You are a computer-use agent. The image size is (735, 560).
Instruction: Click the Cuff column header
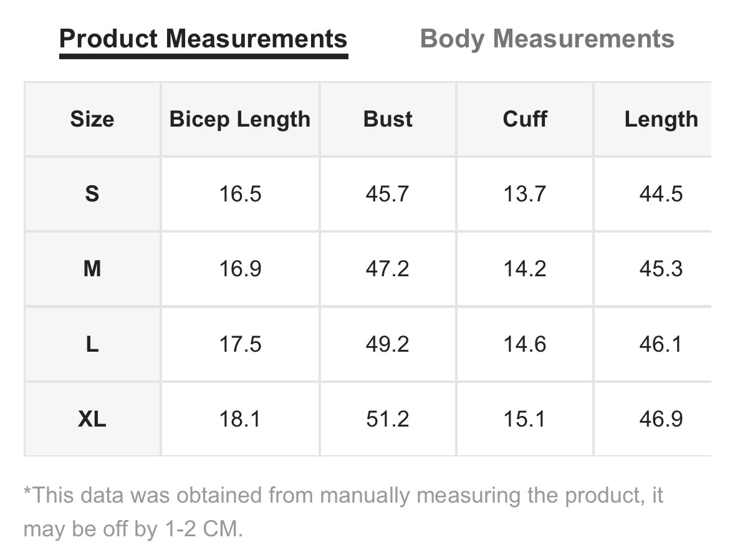pos(524,119)
